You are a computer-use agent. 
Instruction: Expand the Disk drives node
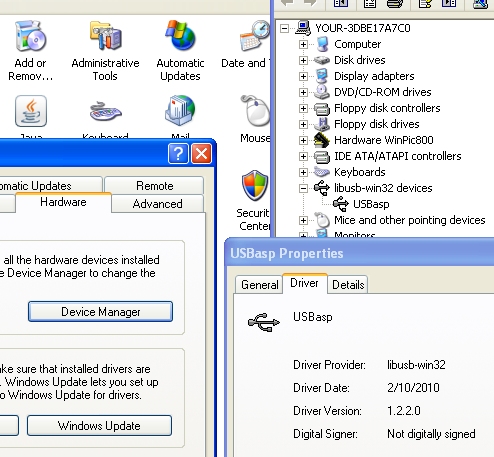(303, 60)
